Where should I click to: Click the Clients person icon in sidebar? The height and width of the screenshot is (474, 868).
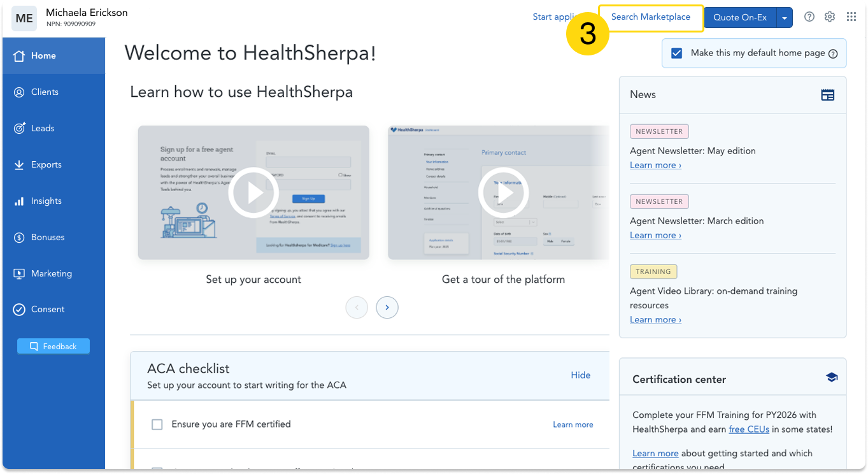19,92
